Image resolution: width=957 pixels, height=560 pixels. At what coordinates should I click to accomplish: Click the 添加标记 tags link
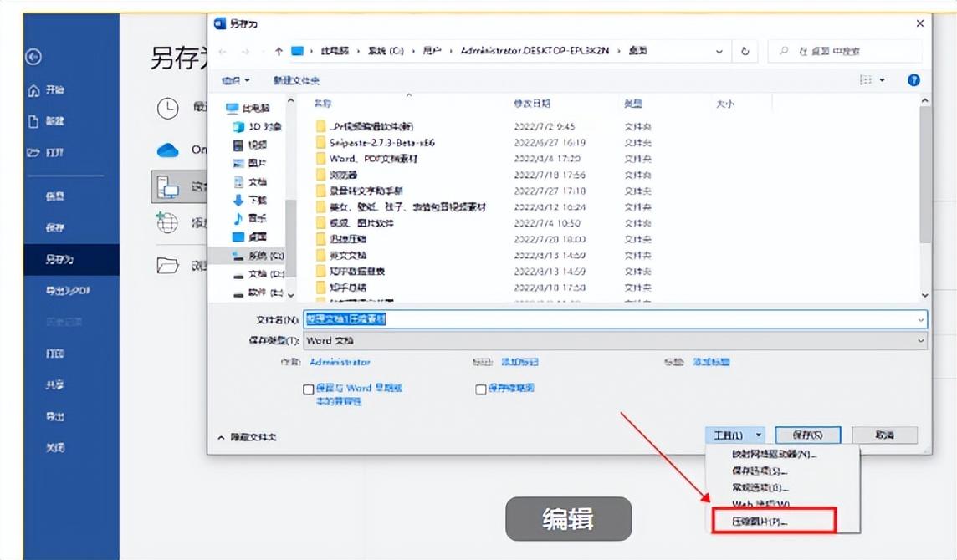click(x=520, y=362)
